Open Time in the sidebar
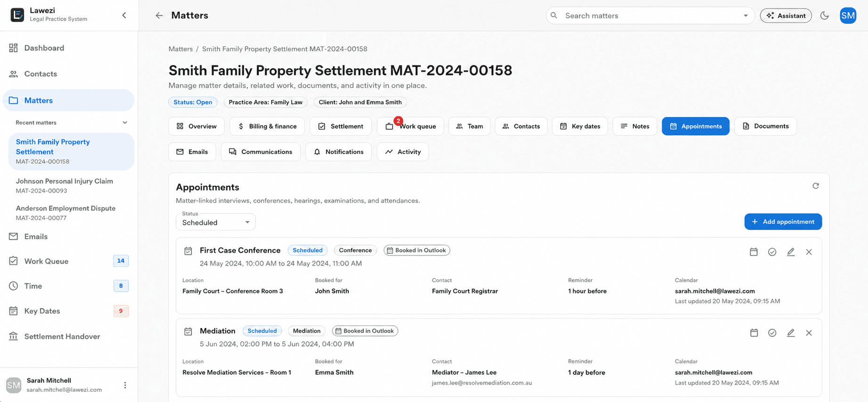 (69, 286)
